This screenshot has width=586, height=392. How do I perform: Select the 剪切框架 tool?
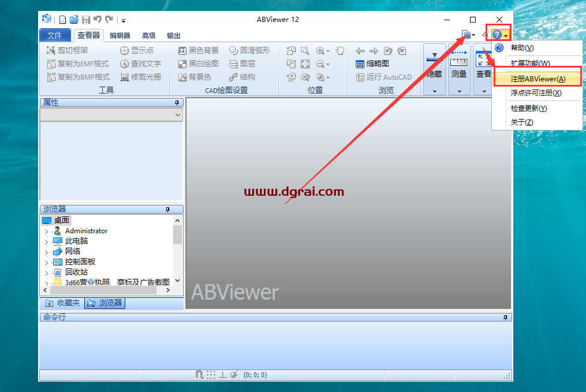(68, 50)
